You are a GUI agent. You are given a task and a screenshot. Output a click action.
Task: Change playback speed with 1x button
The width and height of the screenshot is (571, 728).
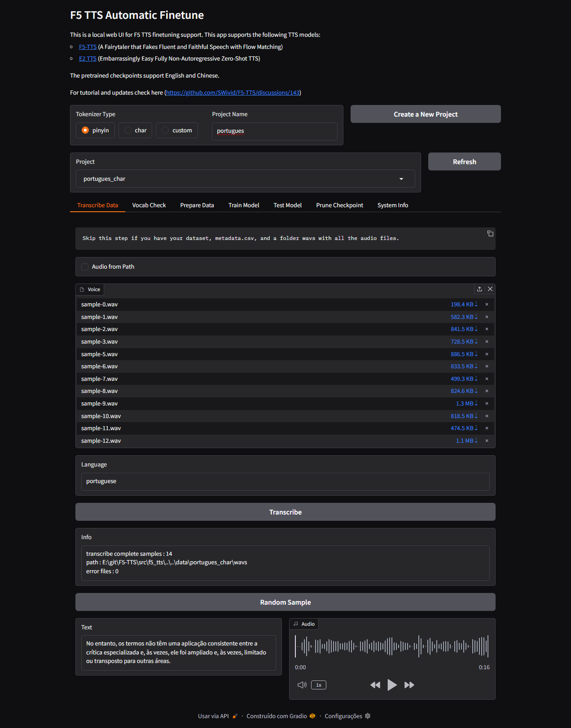point(319,685)
